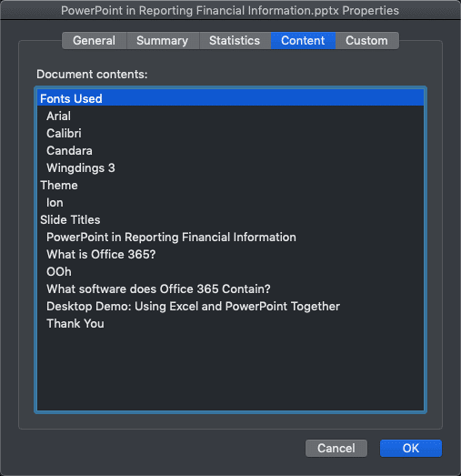Open the Summary tab
The width and height of the screenshot is (461, 476).
coord(163,40)
